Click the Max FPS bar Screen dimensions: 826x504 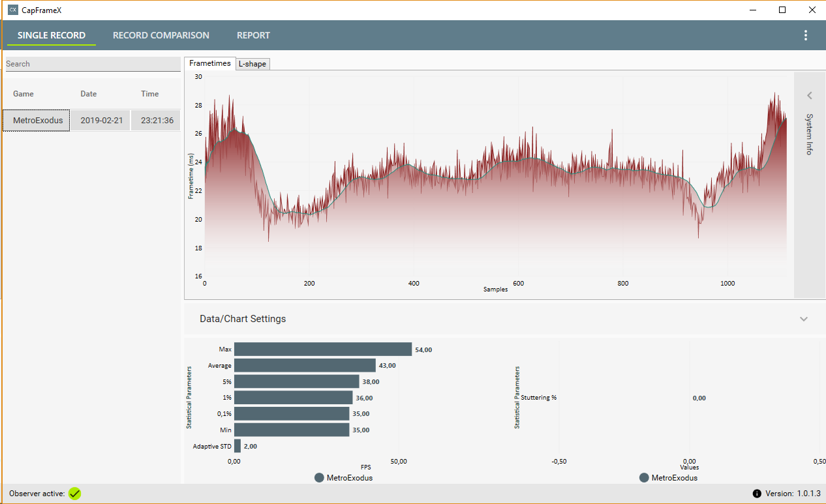point(323,349)
